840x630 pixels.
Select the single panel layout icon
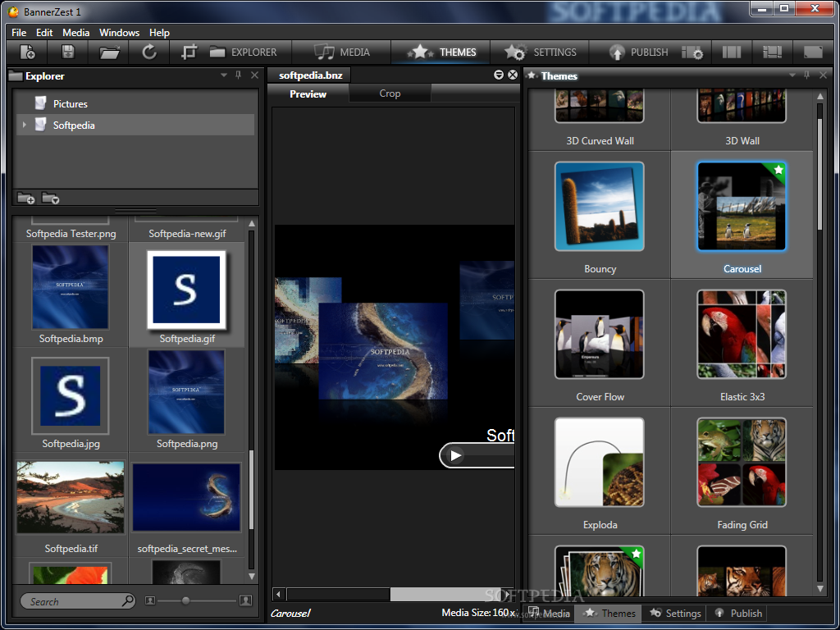point(813,52)
